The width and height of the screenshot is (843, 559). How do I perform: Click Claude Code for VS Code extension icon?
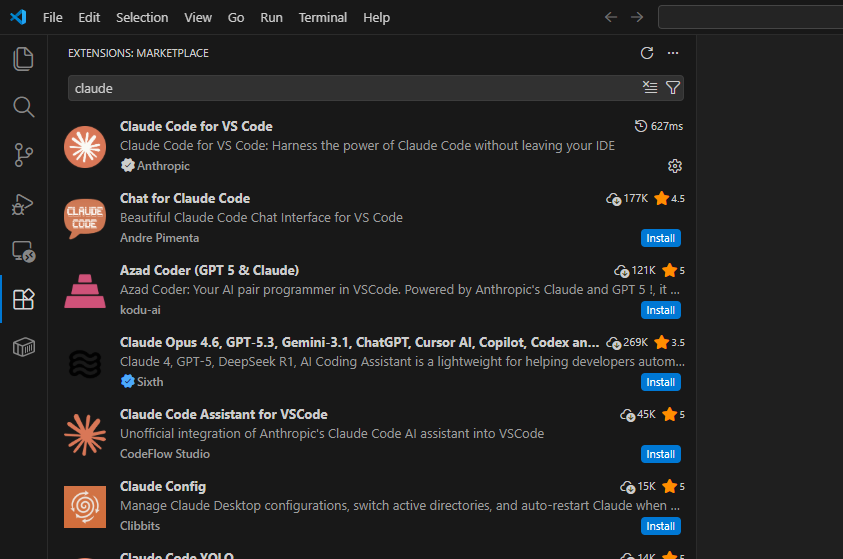point(85,147)
